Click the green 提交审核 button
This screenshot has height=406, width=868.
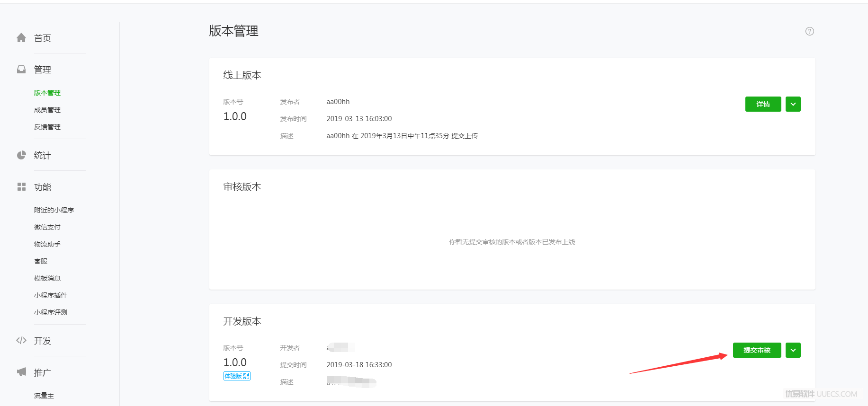coord(757,350)
